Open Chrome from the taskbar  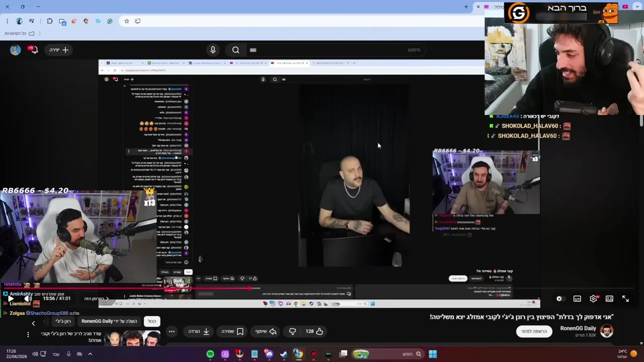coord(298,354)
